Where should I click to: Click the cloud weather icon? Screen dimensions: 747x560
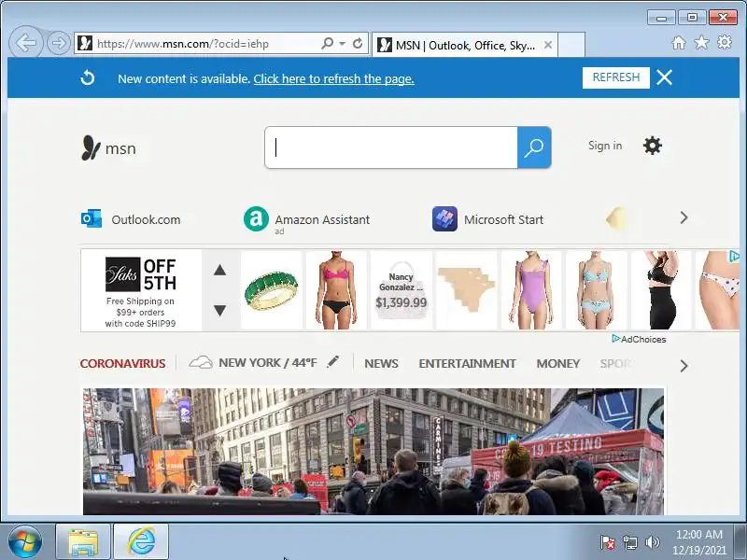click(201, 363)
